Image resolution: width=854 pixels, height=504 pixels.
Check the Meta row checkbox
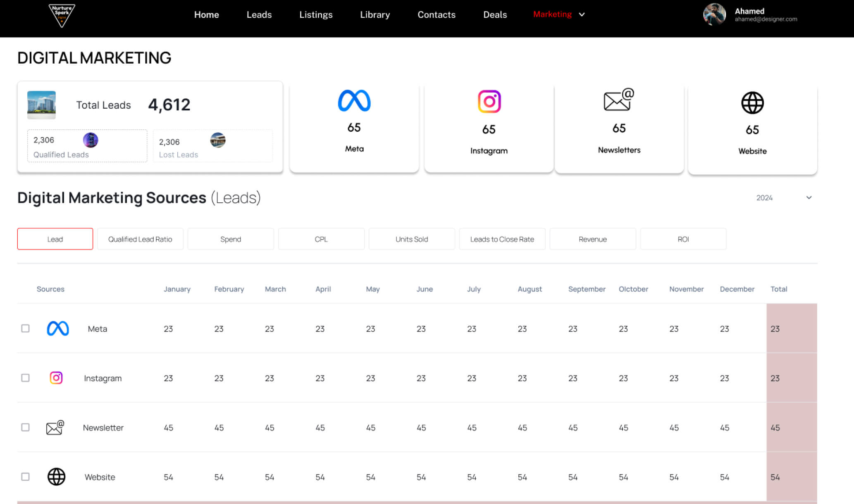pyautogui.click(x=26, y=328)
